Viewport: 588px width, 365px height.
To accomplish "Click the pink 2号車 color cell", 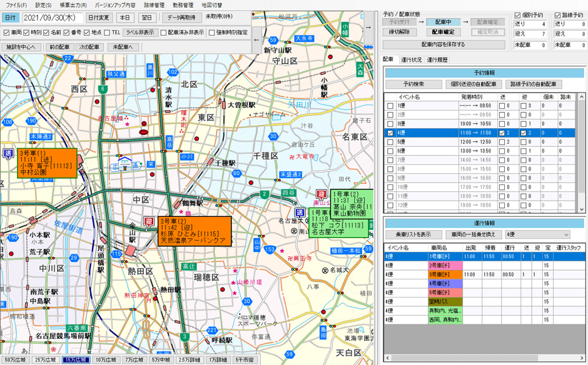I will (444, 266).
